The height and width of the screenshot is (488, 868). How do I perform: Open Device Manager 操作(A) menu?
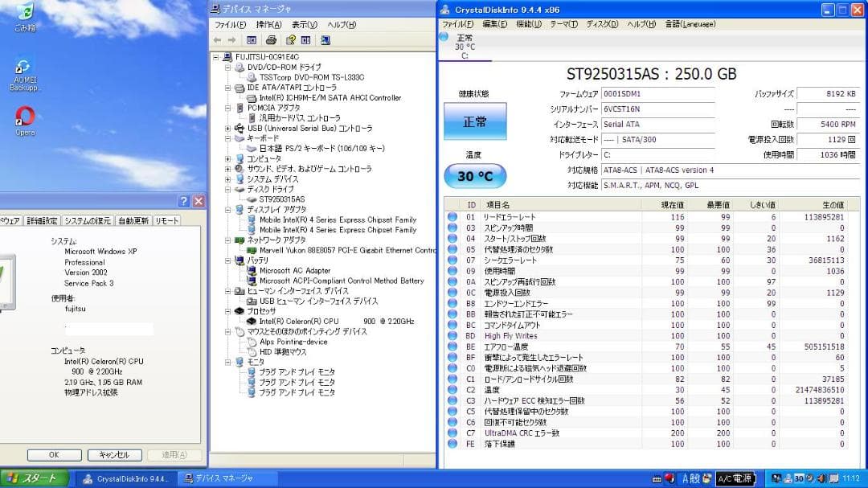tap(268, 25)
